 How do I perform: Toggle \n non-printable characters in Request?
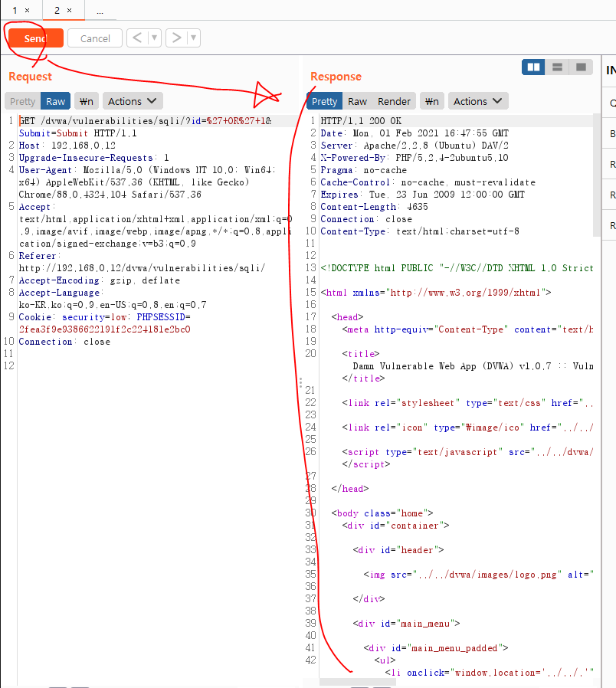87,101
